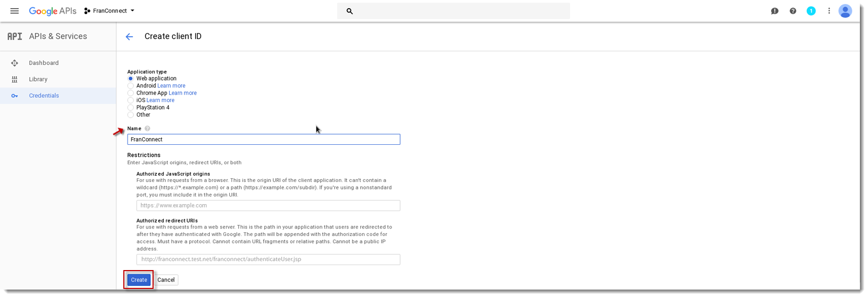Click the Credentials key icon
868x303 pixels.
pos(15,96)
